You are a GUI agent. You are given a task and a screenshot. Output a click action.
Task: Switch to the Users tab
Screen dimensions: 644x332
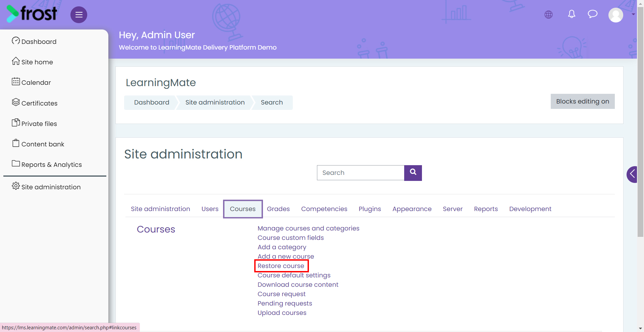point(210,209)
